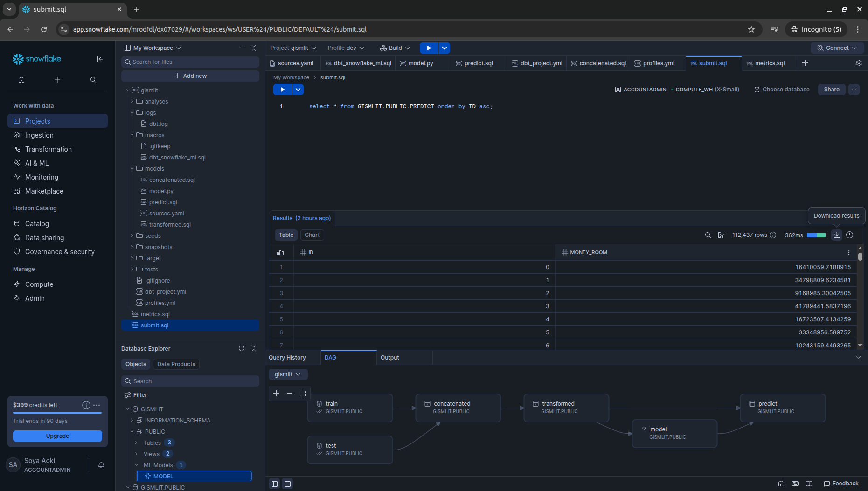This screenshot has width=868, height=491.
Task: Open the Feedback link
Action: tap(841, 484)
